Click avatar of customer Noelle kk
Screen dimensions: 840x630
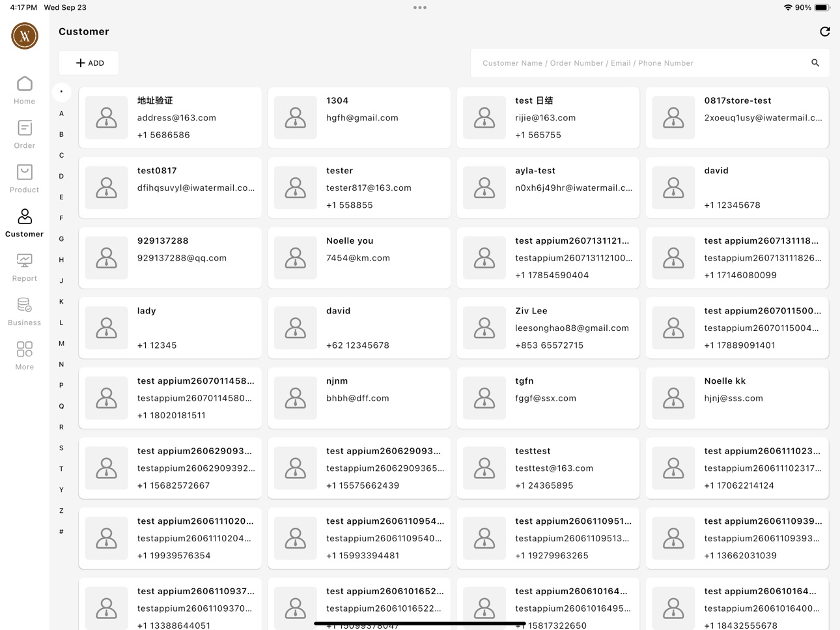[673, 398]
